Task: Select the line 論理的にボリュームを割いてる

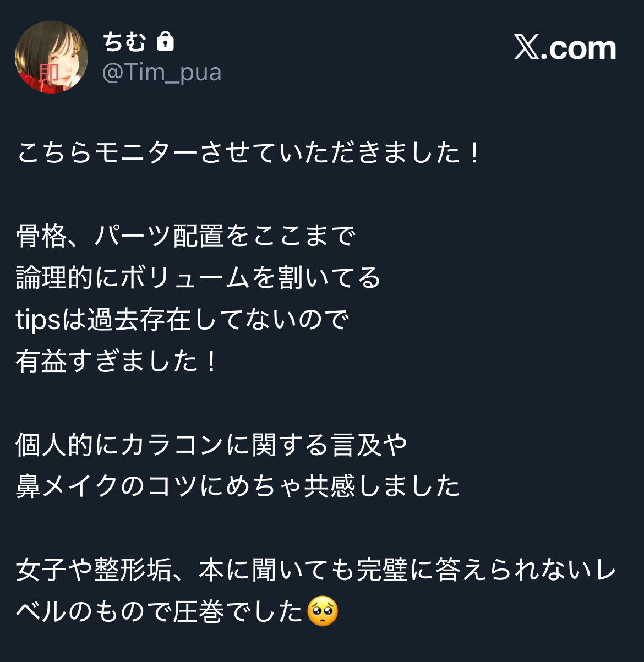Action: [x=198, y=278]
